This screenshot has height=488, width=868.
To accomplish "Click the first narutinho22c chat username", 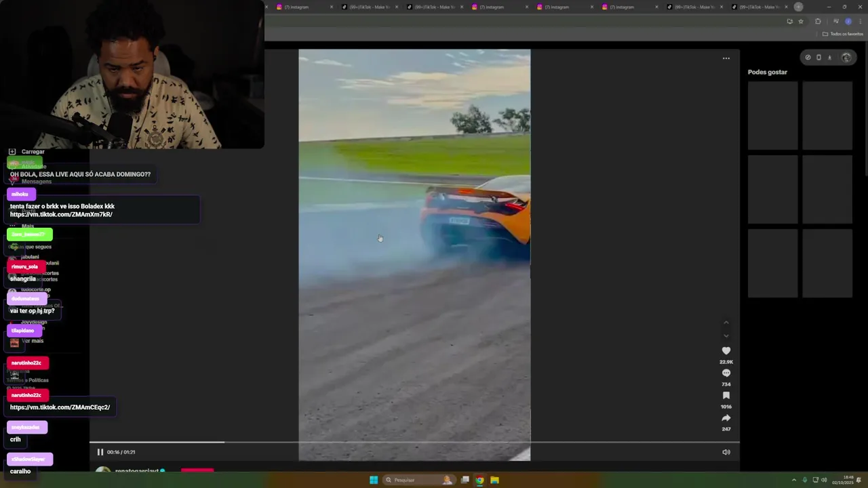I will (x=26, y=363).
